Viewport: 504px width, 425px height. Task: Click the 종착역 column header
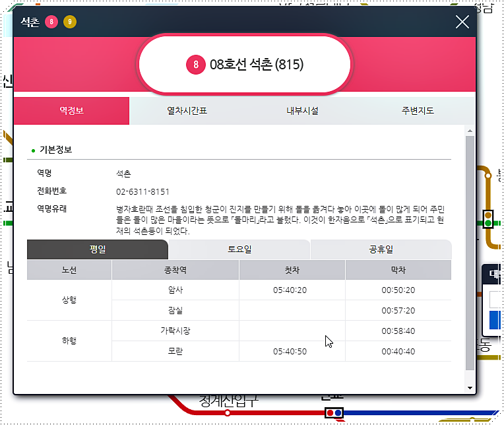click(175, 270)
